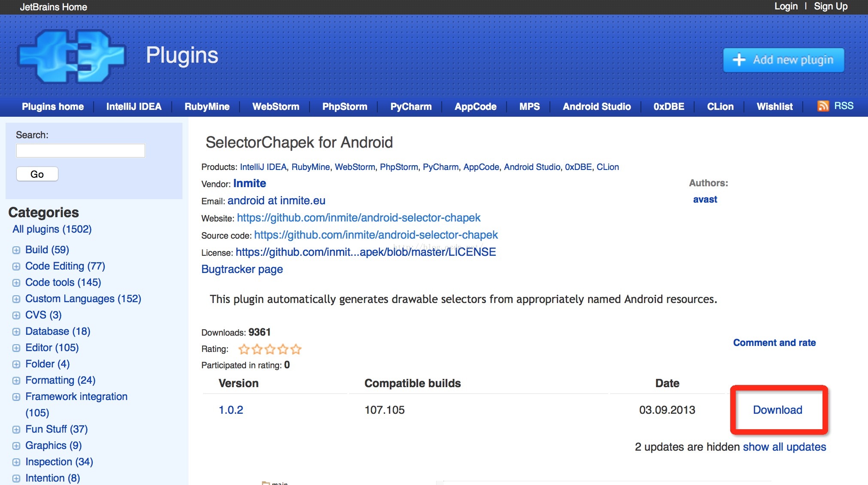Open the Inmite vendor link

(x=250, y=183)
